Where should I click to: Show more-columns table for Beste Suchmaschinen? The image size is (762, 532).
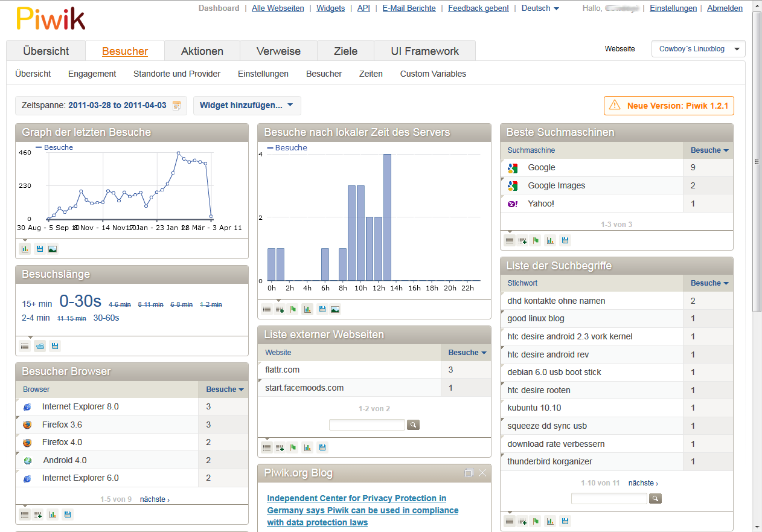point(522,240)
